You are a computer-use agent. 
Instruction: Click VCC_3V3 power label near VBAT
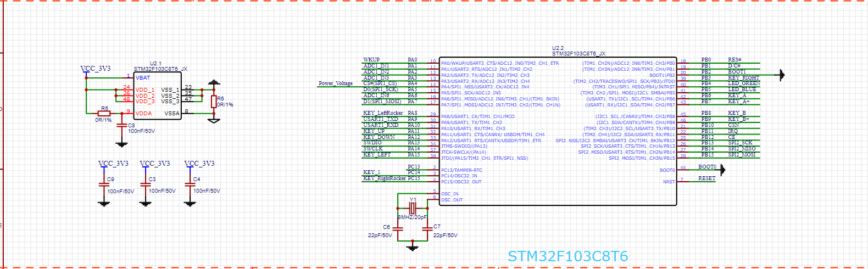[96, 69]
